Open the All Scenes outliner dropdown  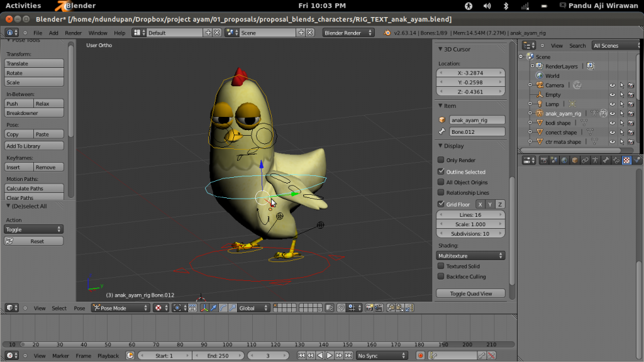(x=616, y=45)
